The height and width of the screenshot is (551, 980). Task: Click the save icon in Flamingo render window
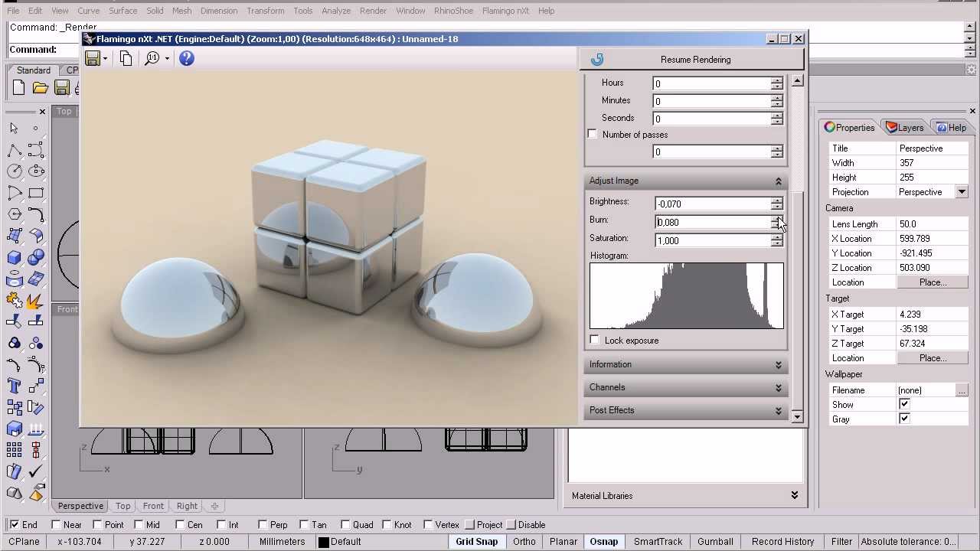pyautogui.click(x=93, y=59)
